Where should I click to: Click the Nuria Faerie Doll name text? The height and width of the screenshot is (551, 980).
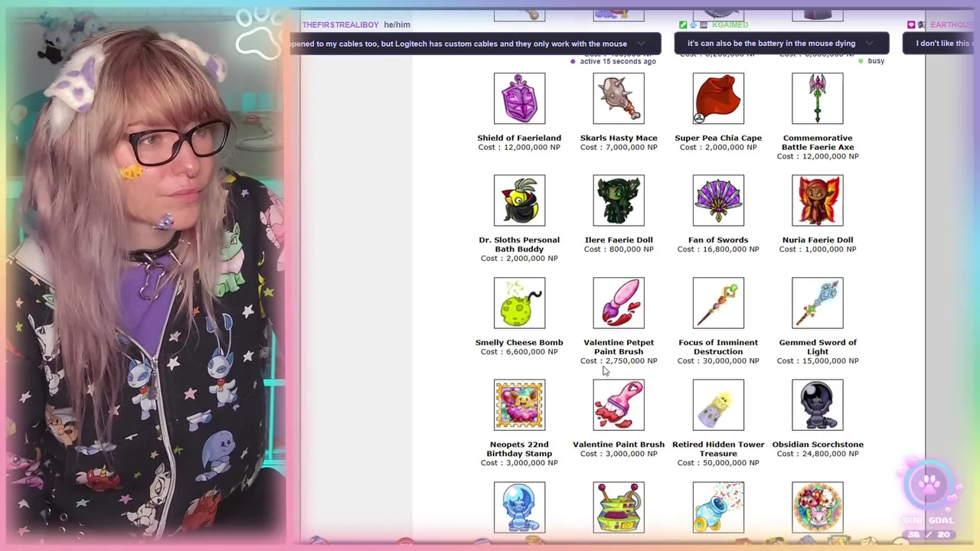point(818,240)
